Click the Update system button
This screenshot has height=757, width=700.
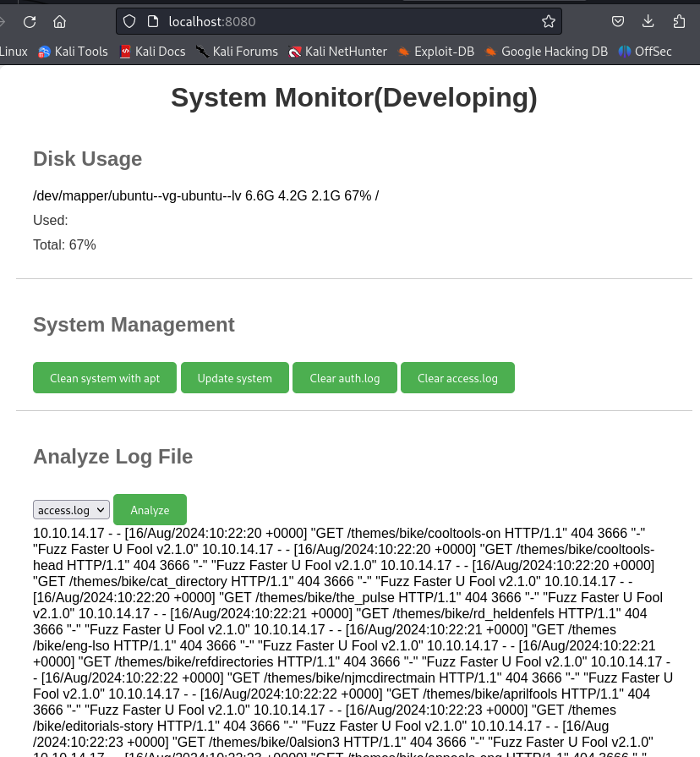[x=235, y=378]
